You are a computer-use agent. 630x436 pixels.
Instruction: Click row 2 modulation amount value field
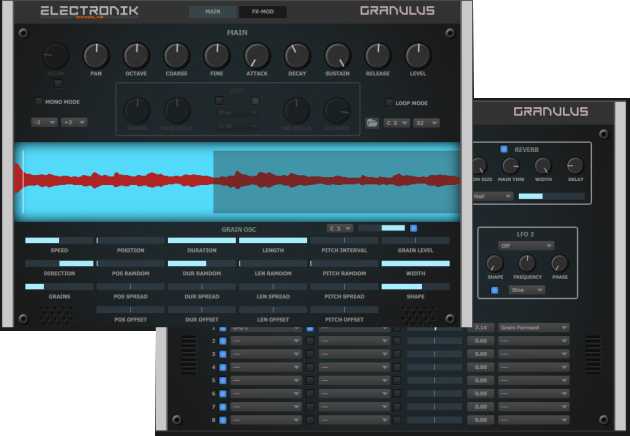click(481, 341)
